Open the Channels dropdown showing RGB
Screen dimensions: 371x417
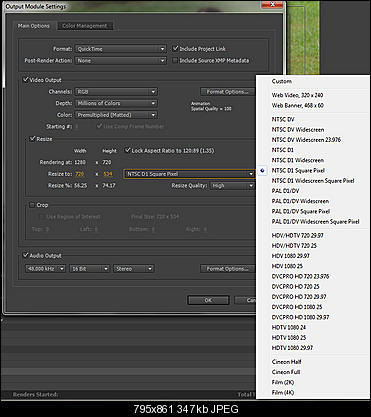tap(116, 92)
